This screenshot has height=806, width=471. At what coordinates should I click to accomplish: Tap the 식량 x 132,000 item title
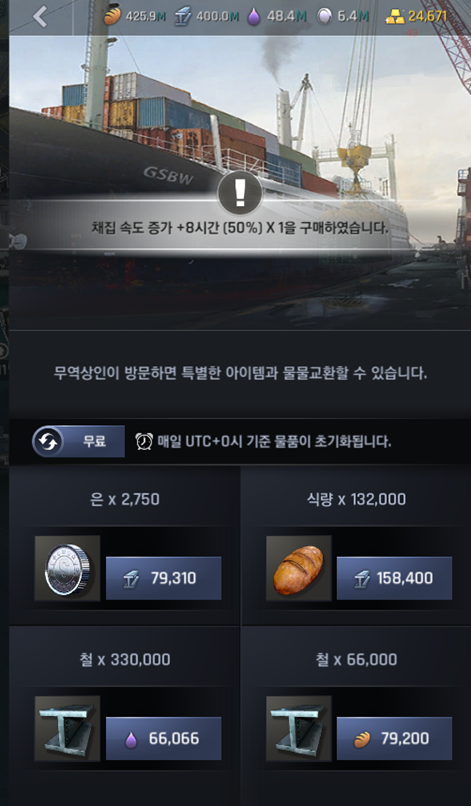click(356, 499)
